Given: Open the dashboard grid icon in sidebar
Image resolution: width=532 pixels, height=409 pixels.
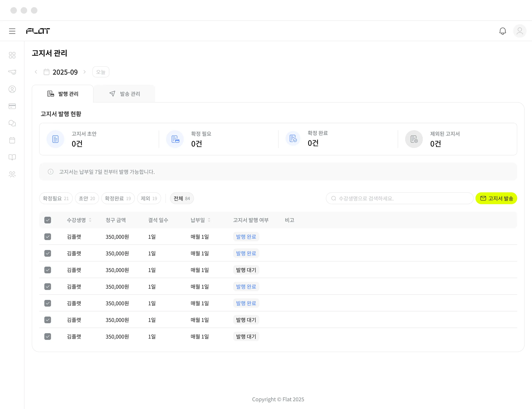Looking at the screenshot, I should coord(12,55).
